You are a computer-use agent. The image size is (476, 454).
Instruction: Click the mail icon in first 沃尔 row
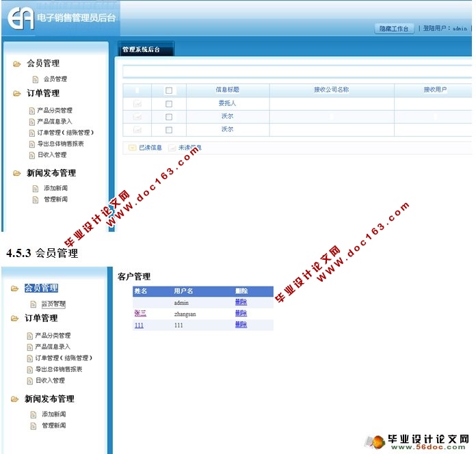(x=137, y=116)
